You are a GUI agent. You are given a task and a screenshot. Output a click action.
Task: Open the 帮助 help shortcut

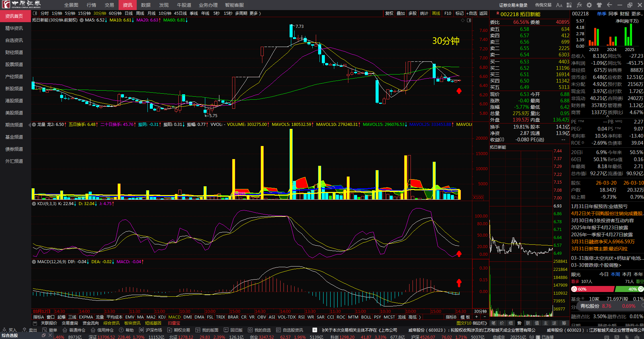126,330
